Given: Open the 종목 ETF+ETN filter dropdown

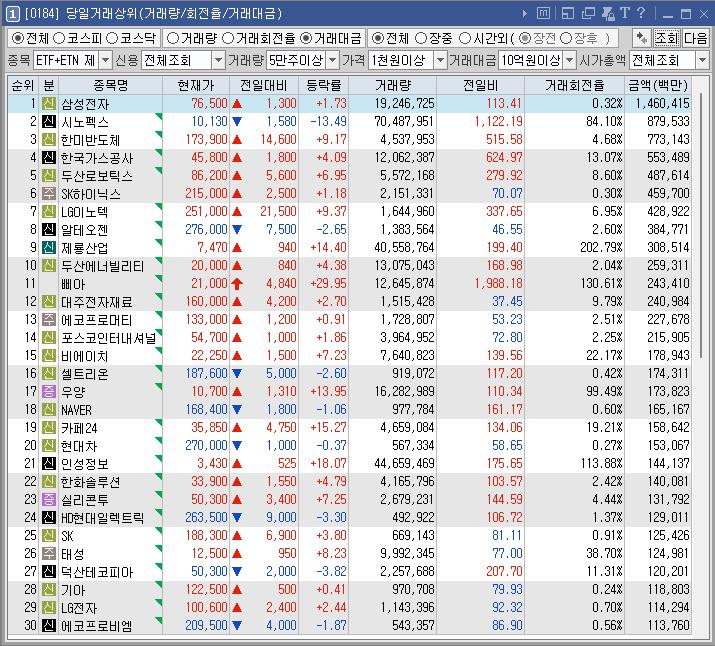Looking at the screenshot, I should tap(105, 60).
